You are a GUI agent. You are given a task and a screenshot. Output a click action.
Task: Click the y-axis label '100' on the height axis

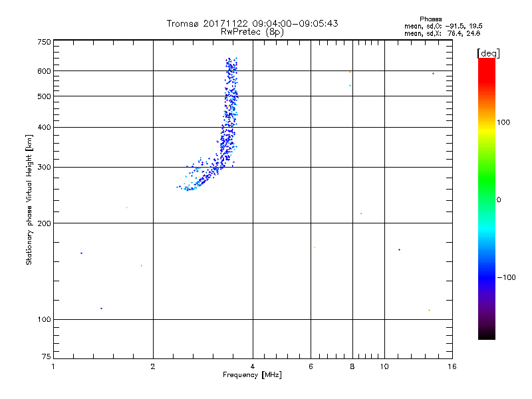[44, 320]
